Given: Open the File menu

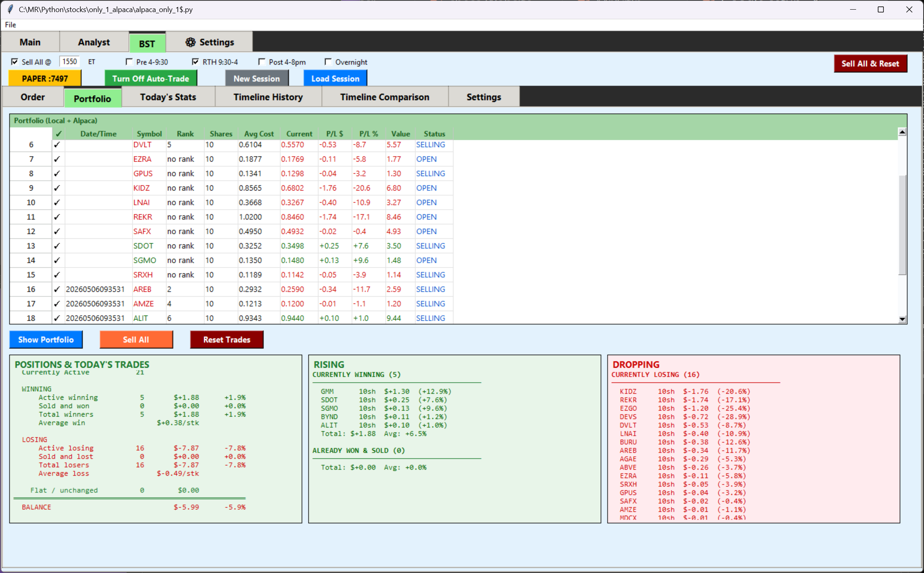Looking at the screenshot, I should 10,25.
